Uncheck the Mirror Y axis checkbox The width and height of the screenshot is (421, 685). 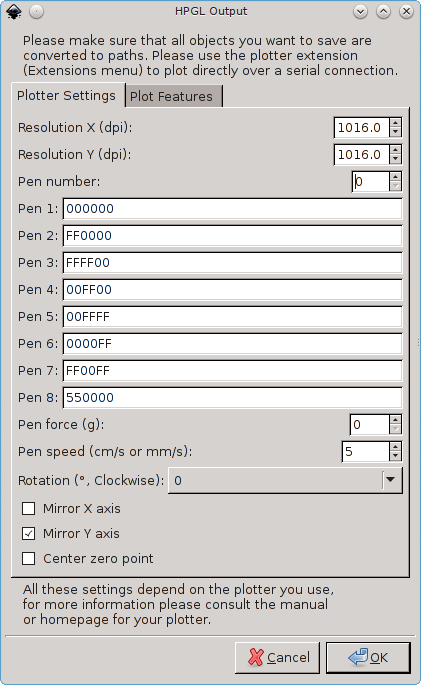click(x=29, y=533)
